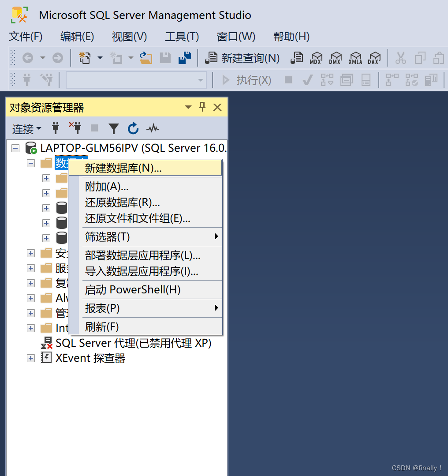Click the connect Object Explorer plug icon
Viewport: 448px width, 476px height.
point(56,128)
